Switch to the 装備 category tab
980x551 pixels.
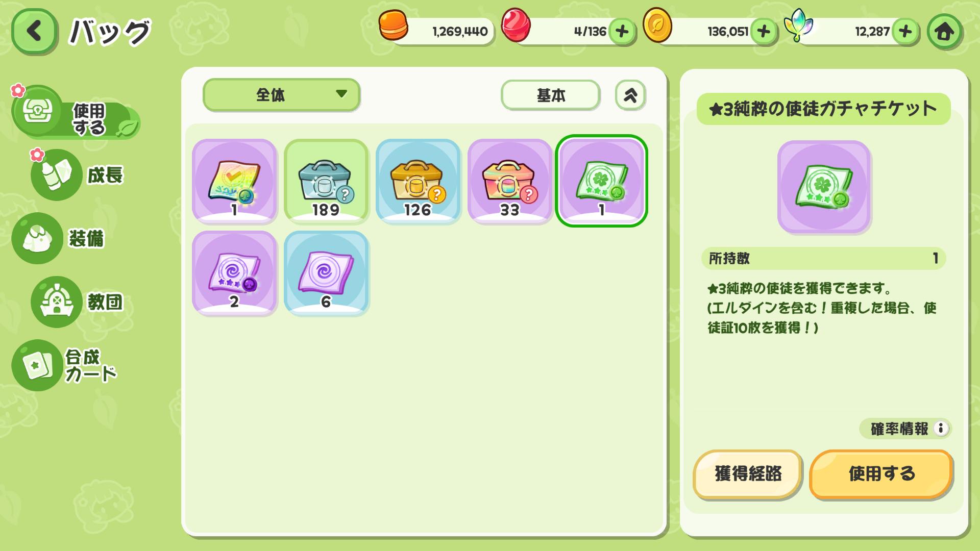59,238
